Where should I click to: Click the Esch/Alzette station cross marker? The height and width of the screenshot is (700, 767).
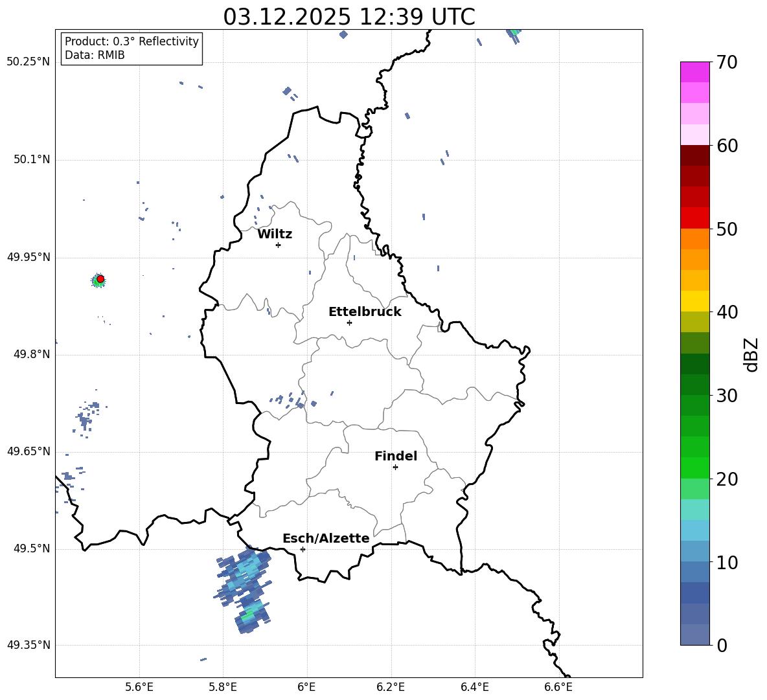[x=303, y=549]
